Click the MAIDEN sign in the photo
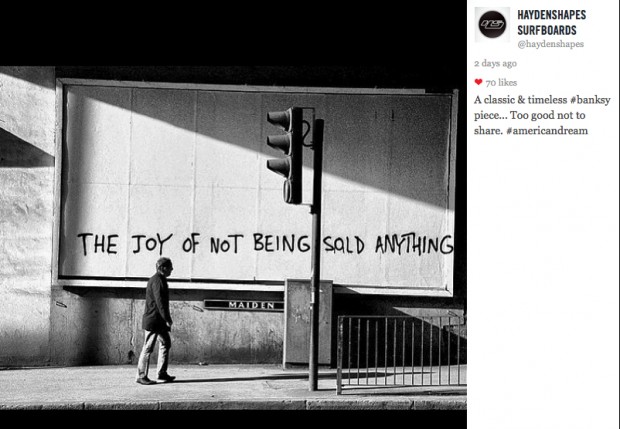Screen dimensions: 620x429 click(x=243, y=305)
